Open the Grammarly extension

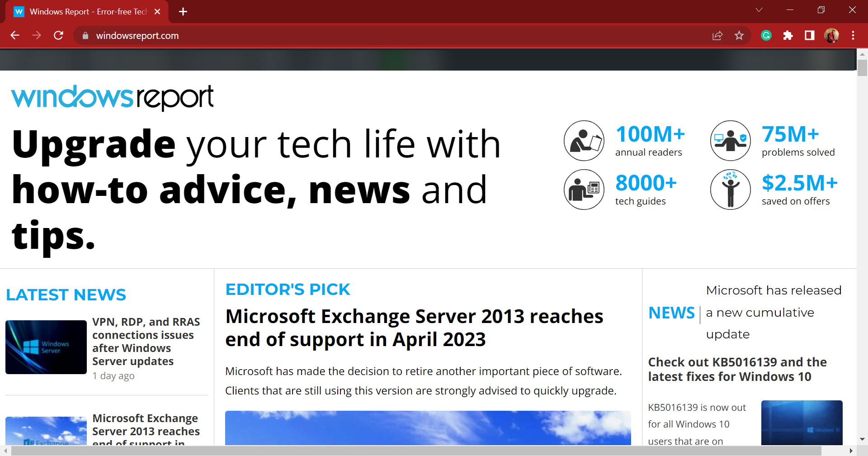point(766,35)
